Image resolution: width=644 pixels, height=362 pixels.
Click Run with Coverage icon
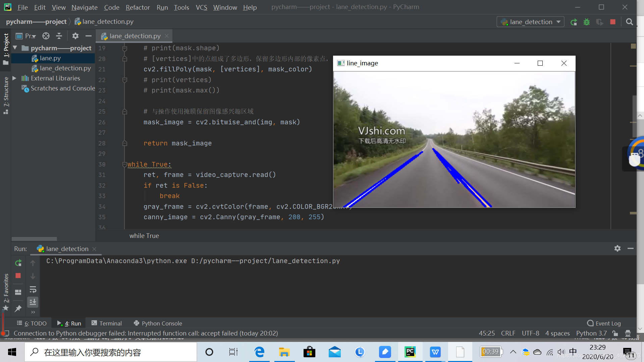click(599, 22)
